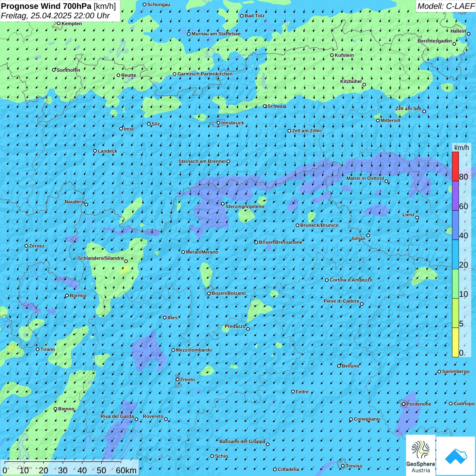Click the Treviso city marker
476x476 pixels.
pyautogui.click(x=343, y=466)
